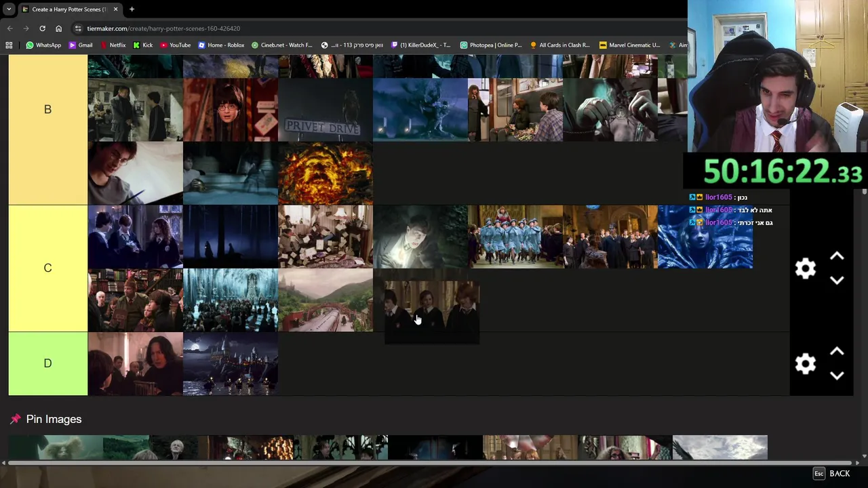Click the Pin Images heading

pos(54,420)
